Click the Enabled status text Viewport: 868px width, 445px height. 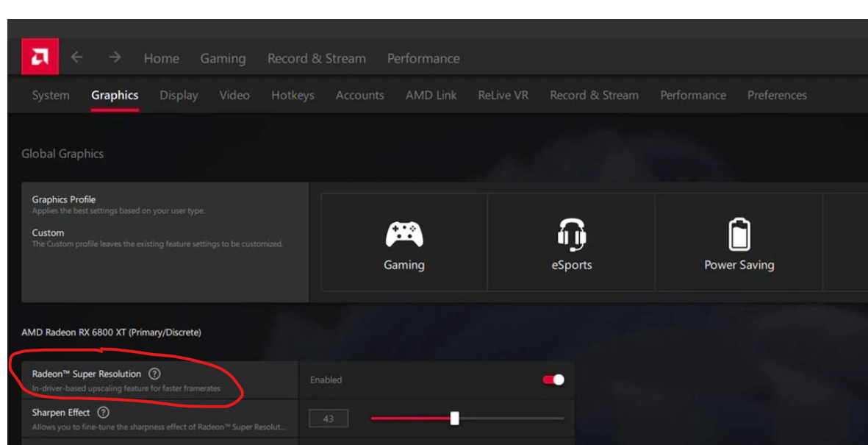click(x=326, y=380)
